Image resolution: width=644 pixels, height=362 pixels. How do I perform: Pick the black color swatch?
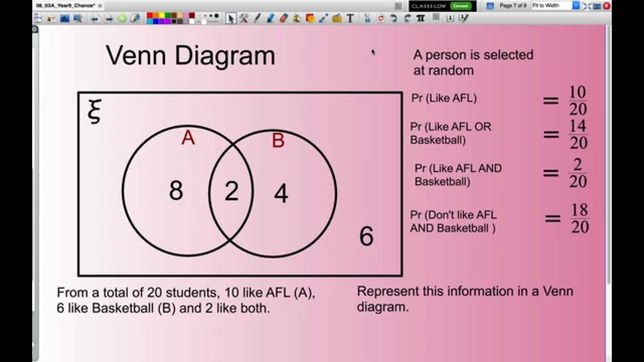click(x=174, y=21)
